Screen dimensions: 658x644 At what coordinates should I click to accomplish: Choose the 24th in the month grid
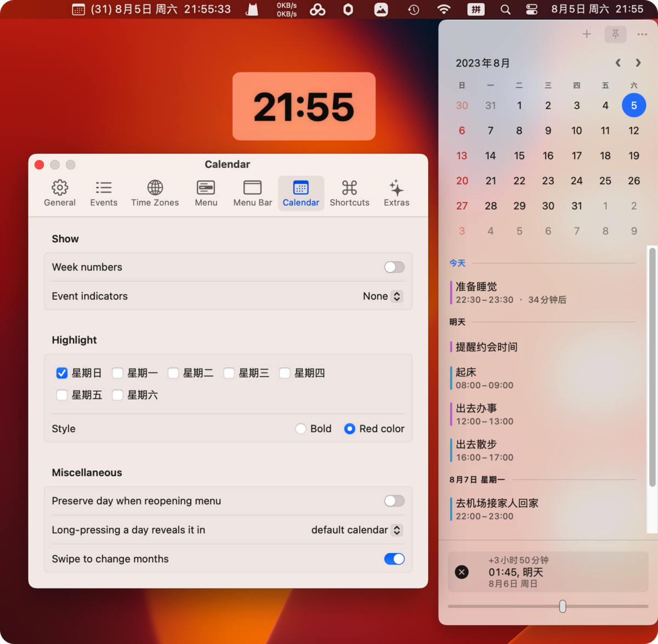tap(577, 181)
